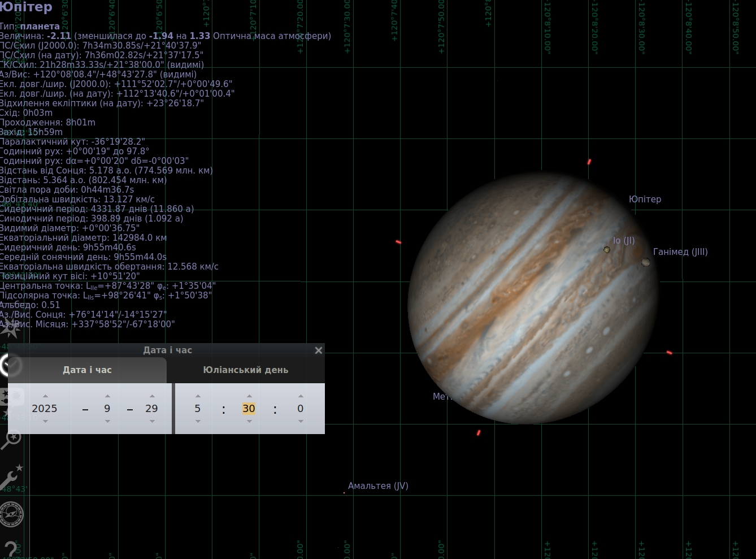Increase the month 9 with up arrow

(107, 396)
